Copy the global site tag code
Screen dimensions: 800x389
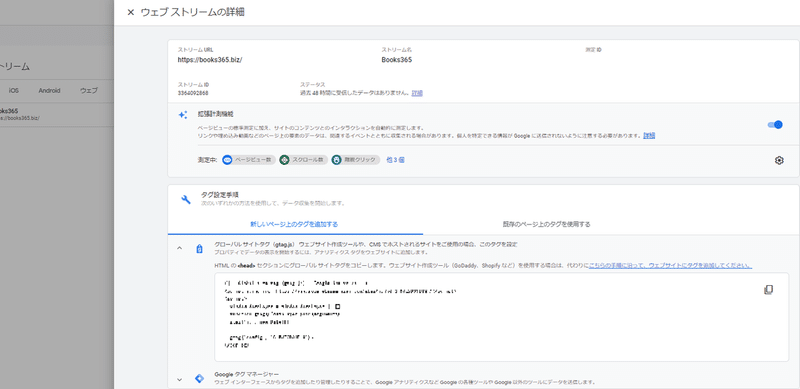(x=768, y=289)
